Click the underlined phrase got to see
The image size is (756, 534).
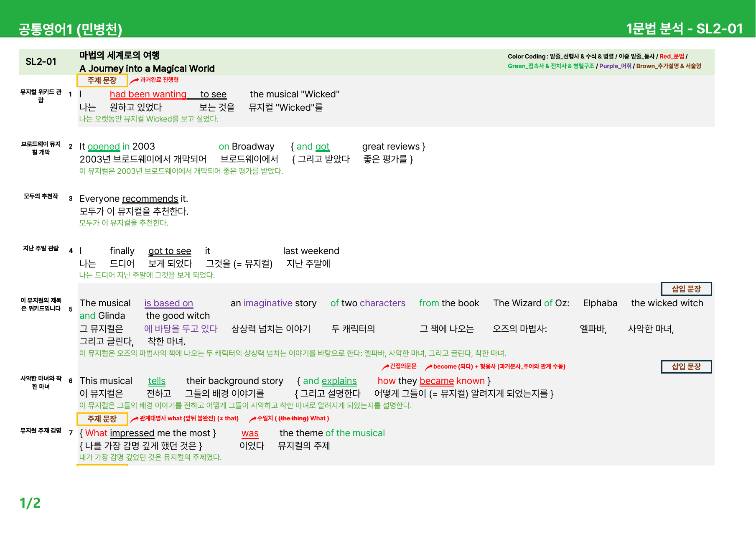point(170,251)
